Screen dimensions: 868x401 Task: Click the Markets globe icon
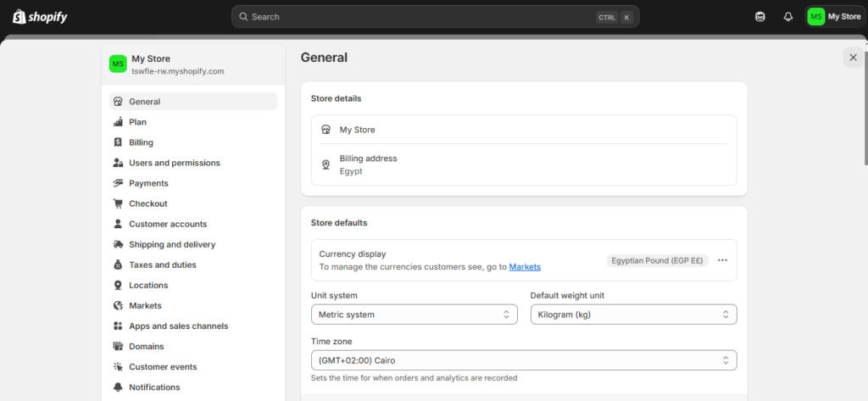coord(118,306)
